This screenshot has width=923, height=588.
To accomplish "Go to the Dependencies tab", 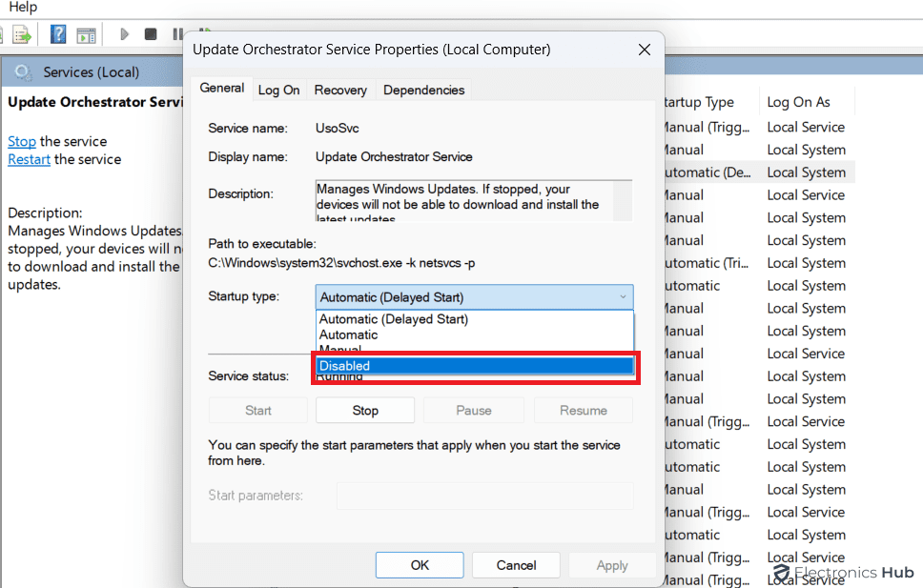I will 423,90.
